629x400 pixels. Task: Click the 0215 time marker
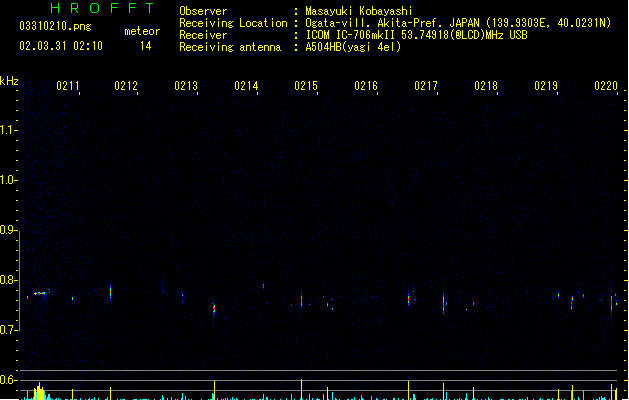point(306,86)
